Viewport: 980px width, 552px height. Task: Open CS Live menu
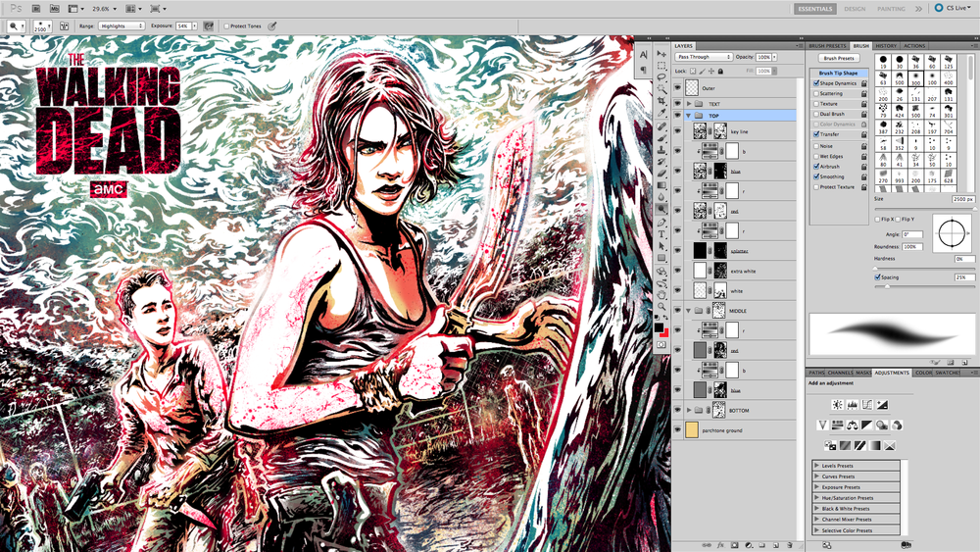coord(953,8)
